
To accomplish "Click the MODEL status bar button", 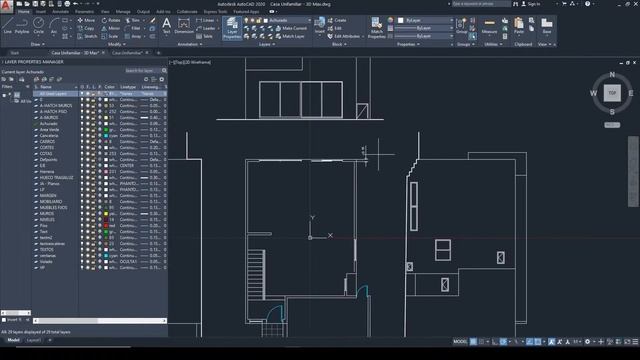I will (x=460, y=342).
